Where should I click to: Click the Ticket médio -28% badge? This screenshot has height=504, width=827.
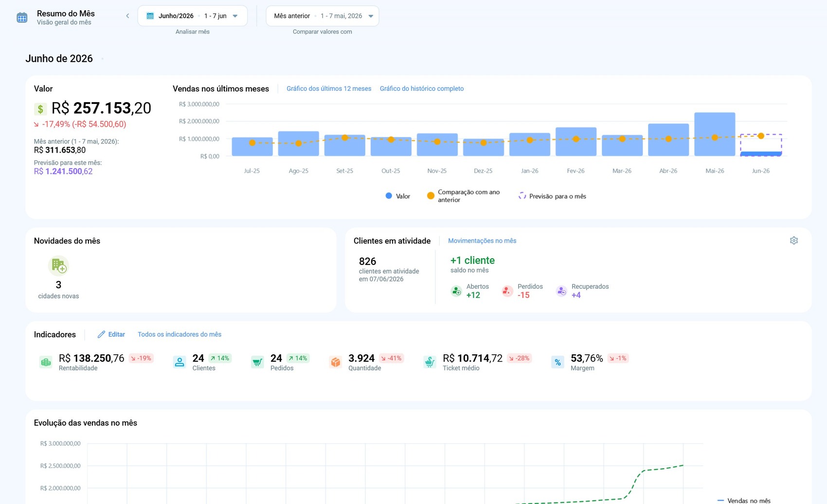tap(519, 358)
